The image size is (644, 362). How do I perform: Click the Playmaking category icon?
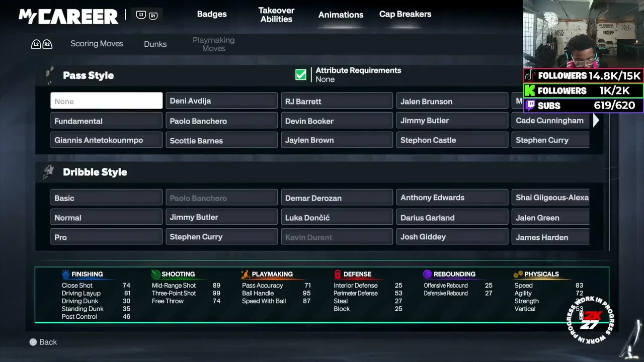coord(246,274)
